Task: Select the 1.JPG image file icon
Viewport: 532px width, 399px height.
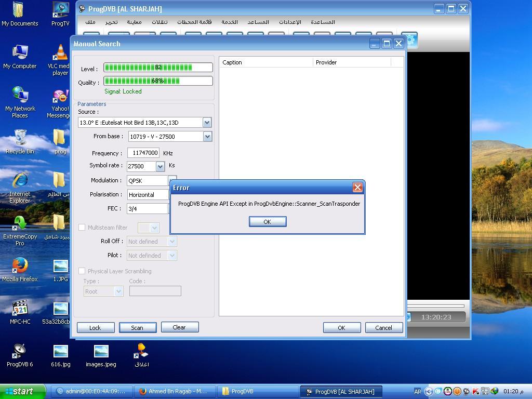Action: point(60,270)
